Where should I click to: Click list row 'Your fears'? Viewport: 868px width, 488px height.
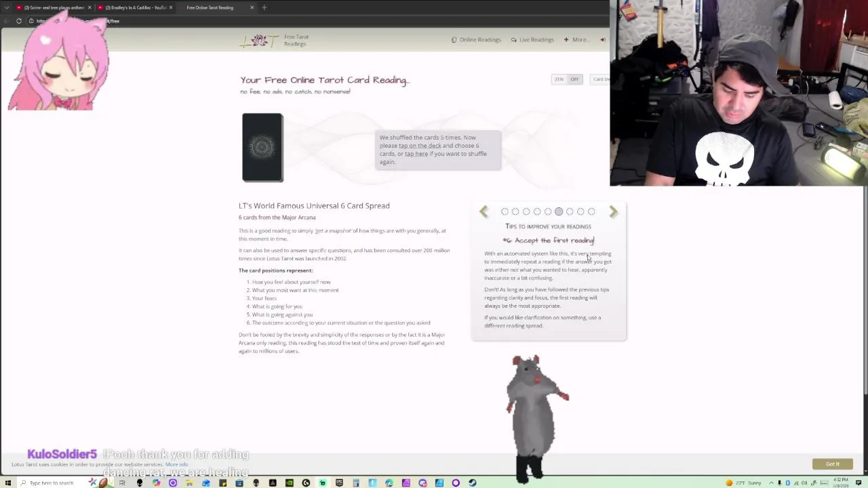coord(264,298)
